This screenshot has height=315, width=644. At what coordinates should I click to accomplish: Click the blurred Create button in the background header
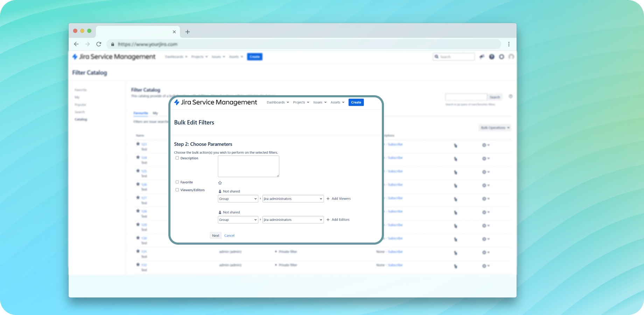click(255, 57)
